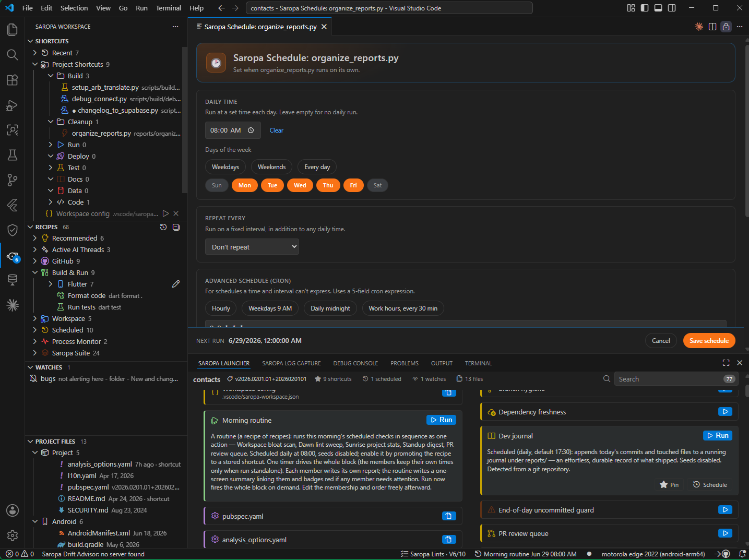Click the Recipes history refresh icon
The width and height of the screenshot is (749, 560).
click(163, 227)
